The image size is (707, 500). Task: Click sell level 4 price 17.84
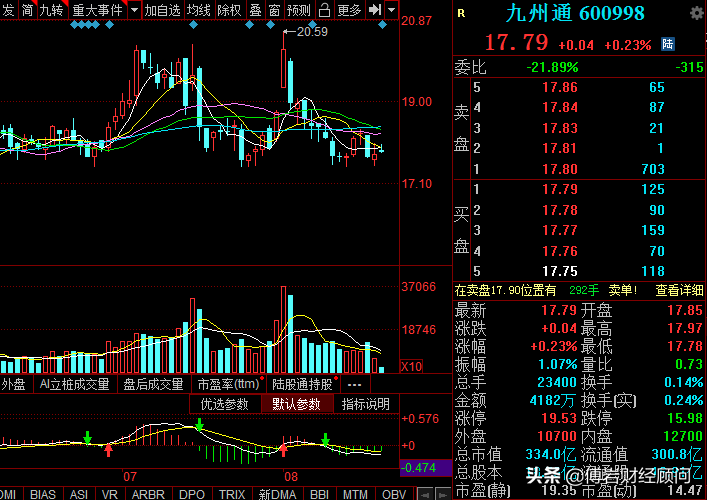(560, 107)
